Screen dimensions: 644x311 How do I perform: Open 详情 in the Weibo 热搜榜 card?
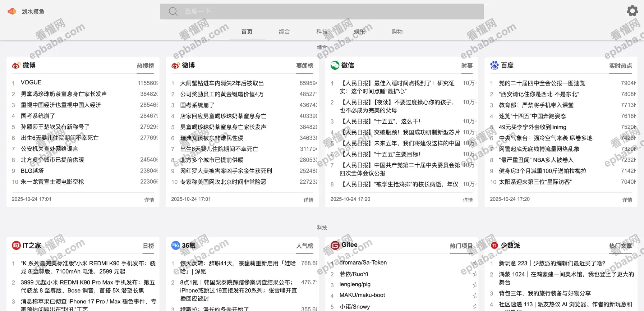coord(149,200)
